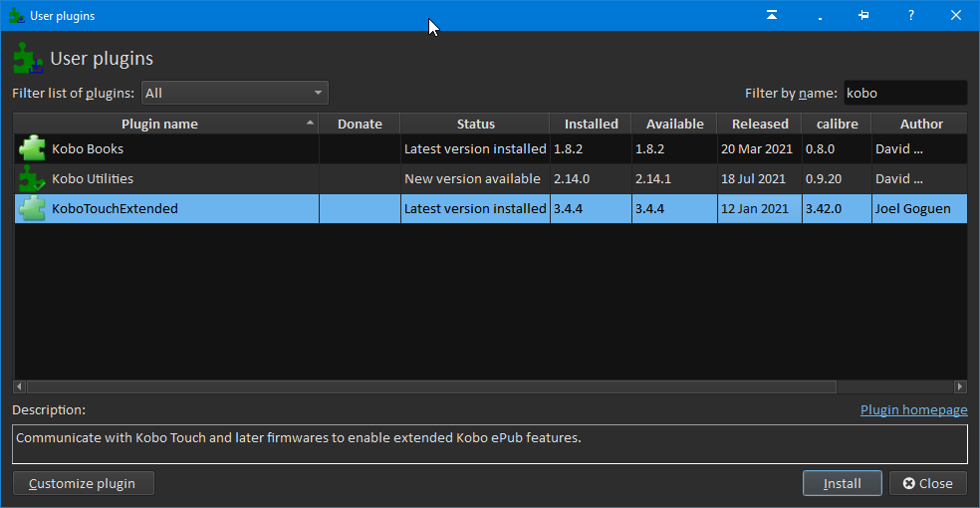Click the KoboTouchExtended plugin puzzle icon

click(x=32, y=209)
